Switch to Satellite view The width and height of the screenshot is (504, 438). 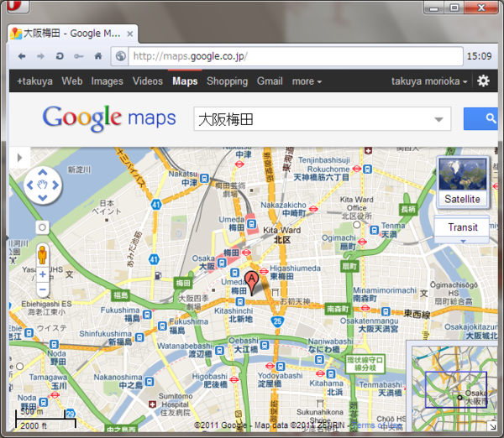point(463,182)
